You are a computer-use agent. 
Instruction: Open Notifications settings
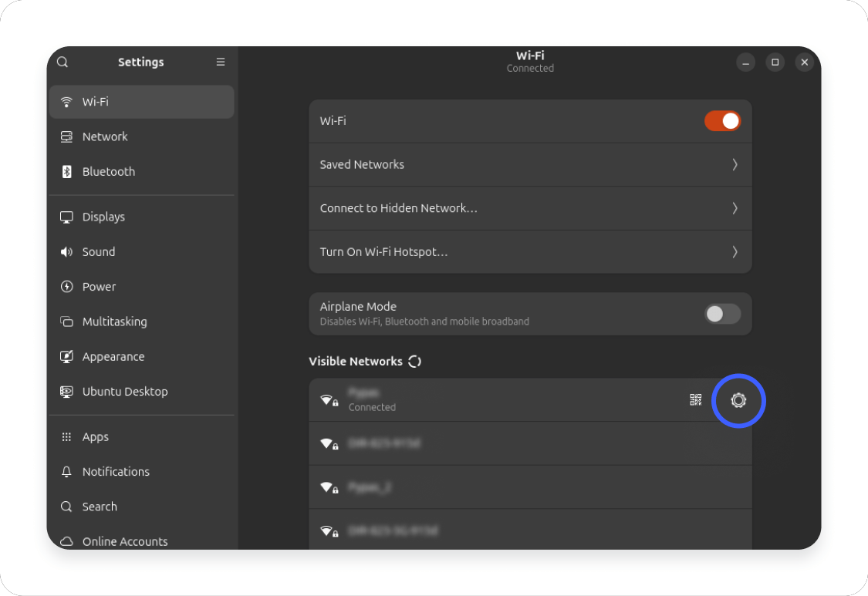pyautogui.click(x=142, y=472)
